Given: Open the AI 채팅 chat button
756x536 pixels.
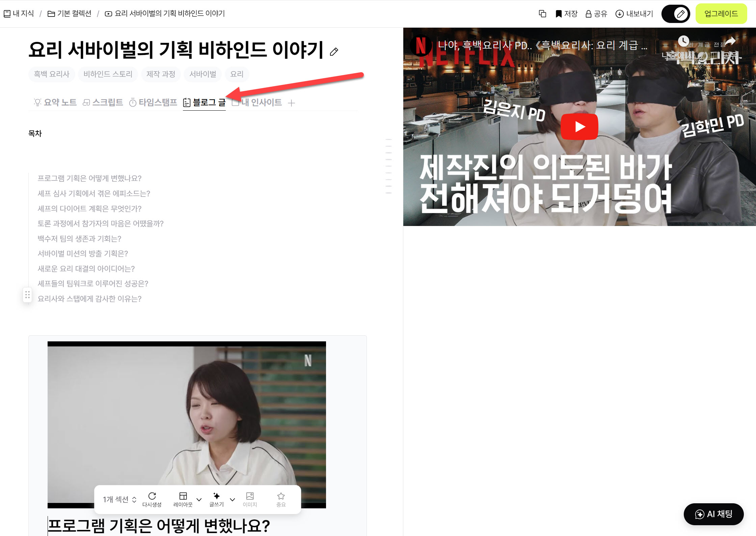Looking at the screenshot, I should point(713,514).
